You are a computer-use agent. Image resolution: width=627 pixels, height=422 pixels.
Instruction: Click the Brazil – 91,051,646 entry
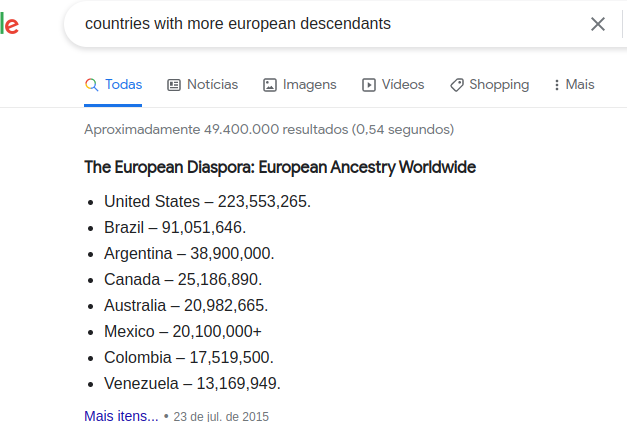coord(175,227)
